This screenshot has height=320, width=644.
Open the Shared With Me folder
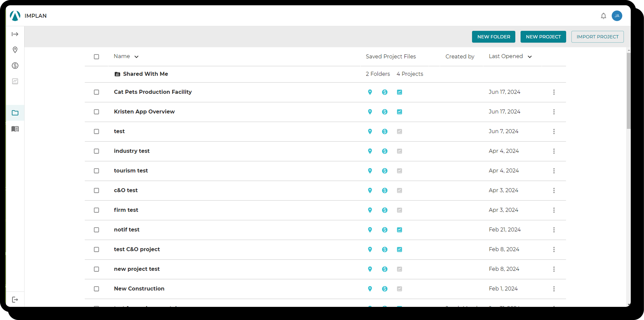pyautogui.click(x=145, y=74)
